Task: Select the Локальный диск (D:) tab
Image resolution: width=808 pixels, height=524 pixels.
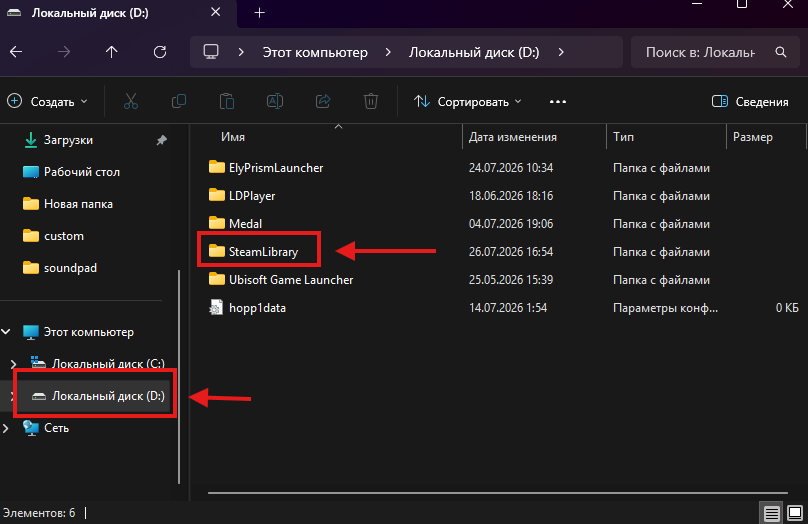Action: (119, 13)
